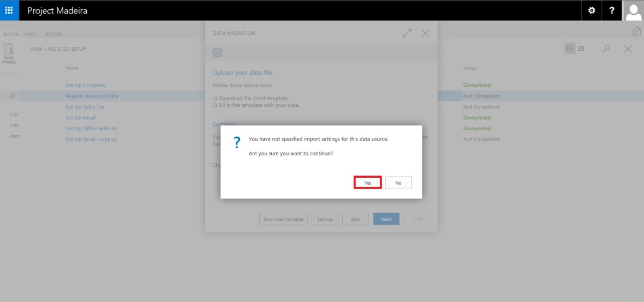Select the ACTIONS ribbon tab
Screen dimensions: 644x302
pos(54,34)
